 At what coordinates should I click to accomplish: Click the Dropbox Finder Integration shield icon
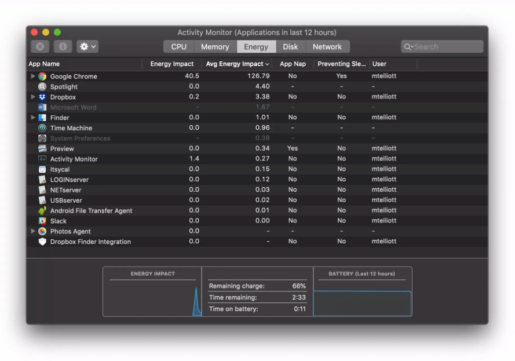42,242
